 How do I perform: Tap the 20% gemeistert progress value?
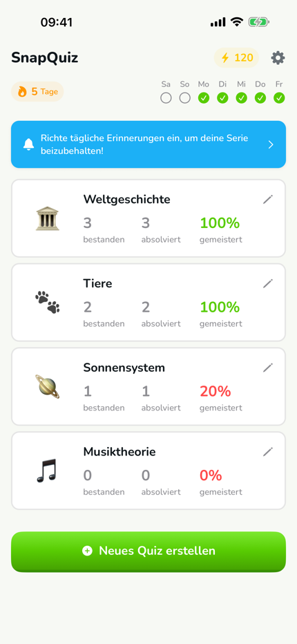(x=215, y=391)
